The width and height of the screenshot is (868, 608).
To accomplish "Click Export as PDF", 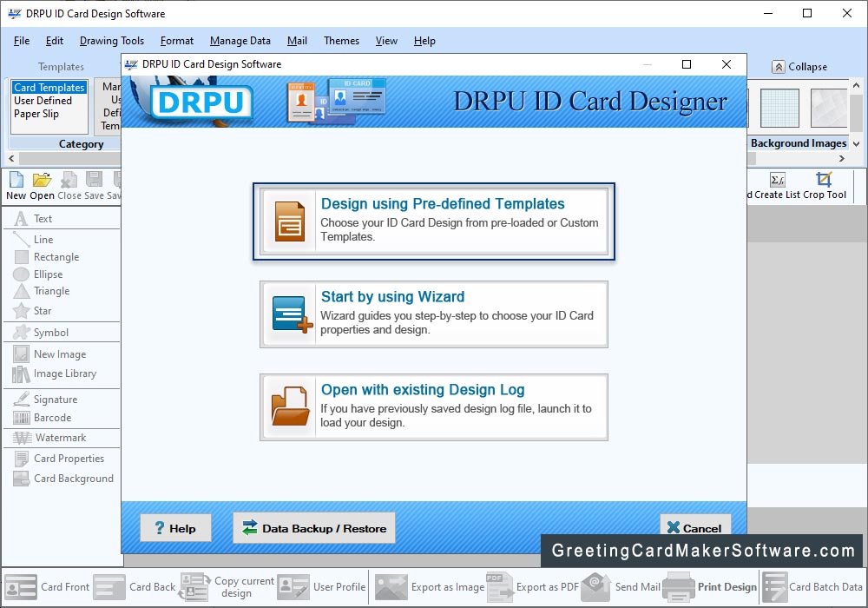I will click(533, 587).
